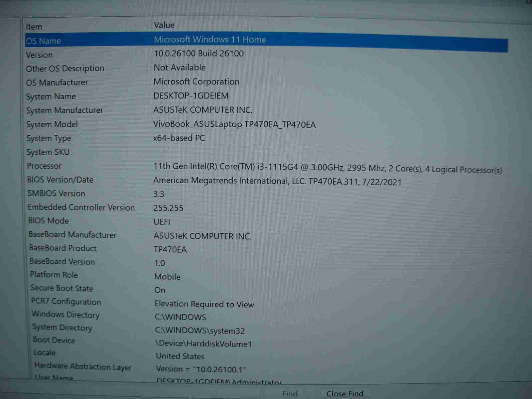Select the Embedded Controller Version row
The height and width of the screenshot is (399, 532).
point(81,207)
